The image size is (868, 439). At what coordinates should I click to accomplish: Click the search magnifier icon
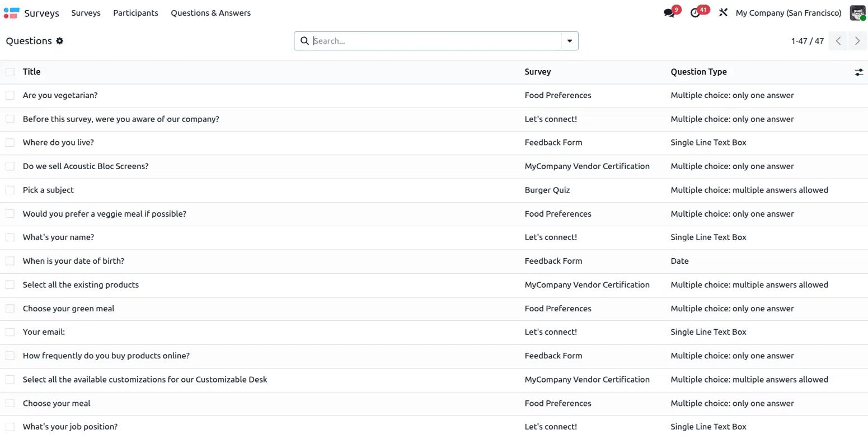point(304,41)
